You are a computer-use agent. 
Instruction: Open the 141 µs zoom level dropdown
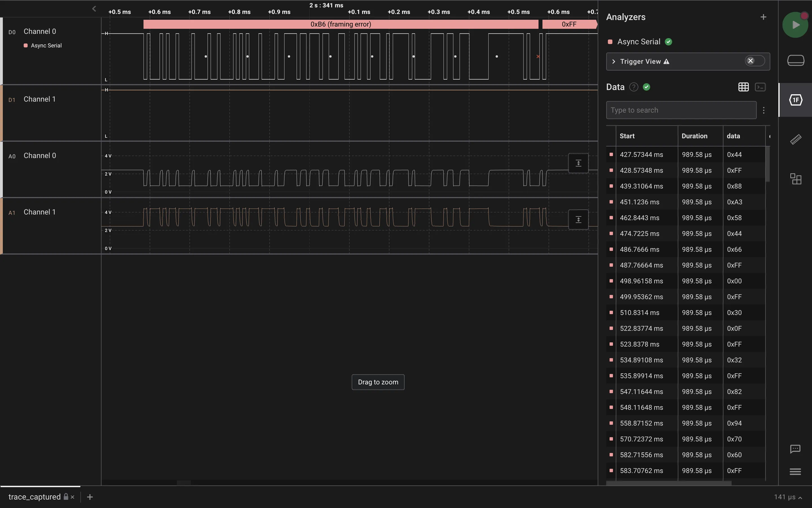click(x=788, y=497)
